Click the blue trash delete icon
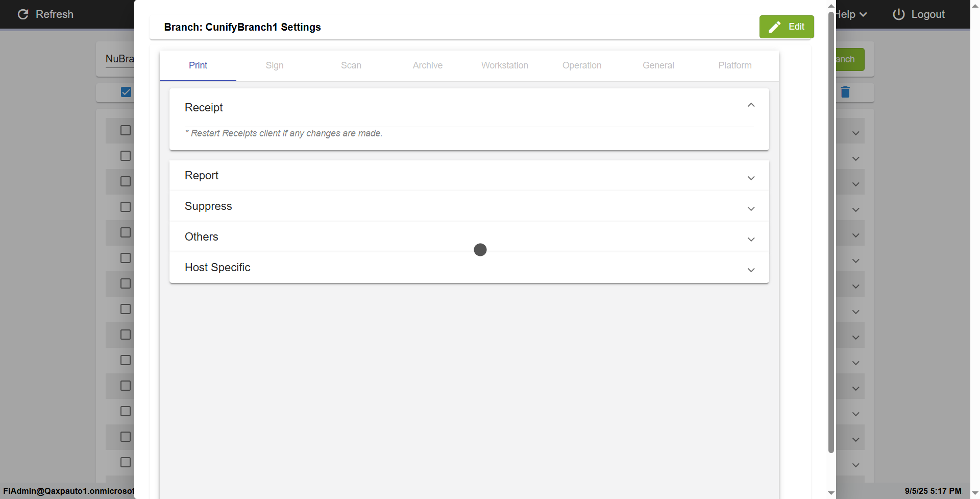This screenshot has height=499, width=980. (845, 92)
